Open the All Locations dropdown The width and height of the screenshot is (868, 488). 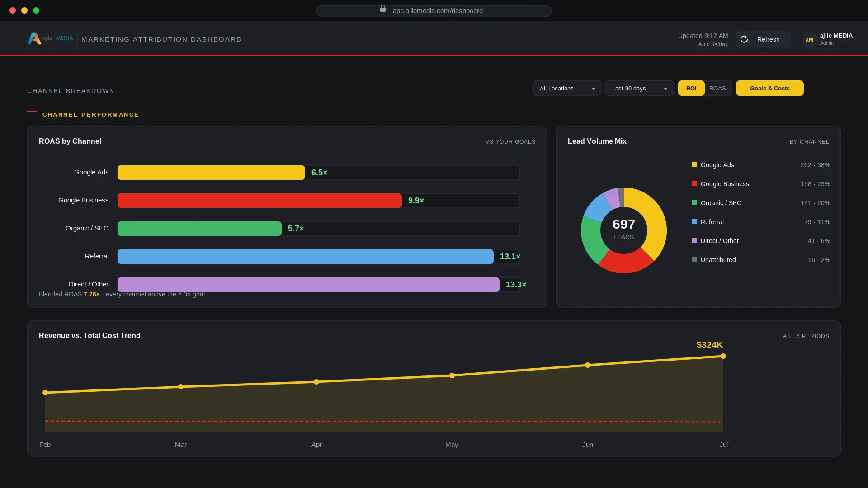pos(567,88)
